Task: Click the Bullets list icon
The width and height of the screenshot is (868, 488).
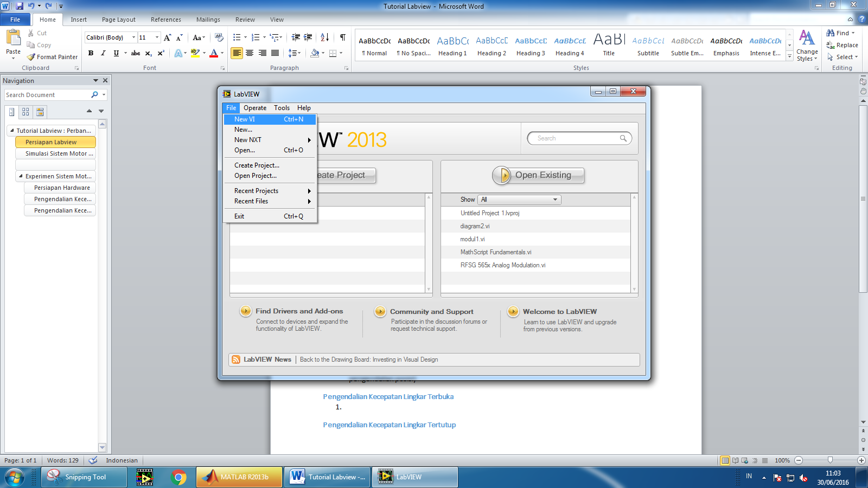Action: pos(237,37)
